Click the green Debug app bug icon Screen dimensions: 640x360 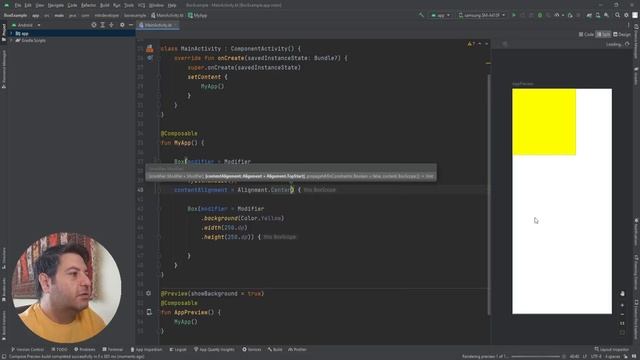click(x=540, y=15)
